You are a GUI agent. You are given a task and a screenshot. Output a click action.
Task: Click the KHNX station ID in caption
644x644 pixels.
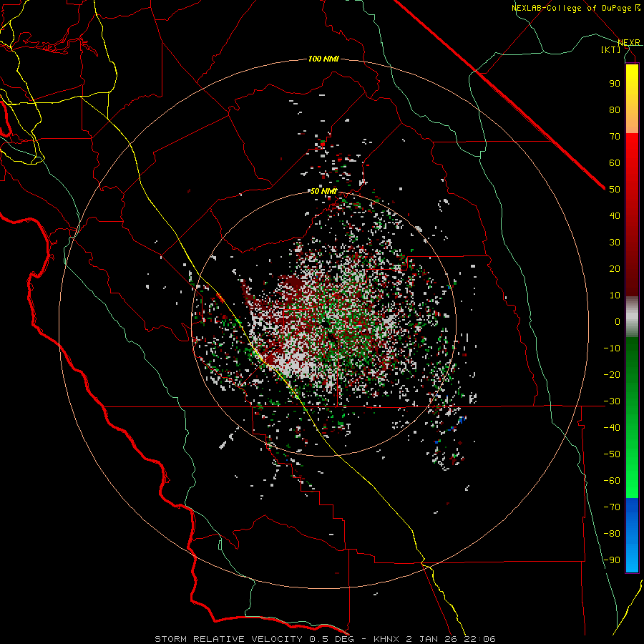(x=387, y=639)
